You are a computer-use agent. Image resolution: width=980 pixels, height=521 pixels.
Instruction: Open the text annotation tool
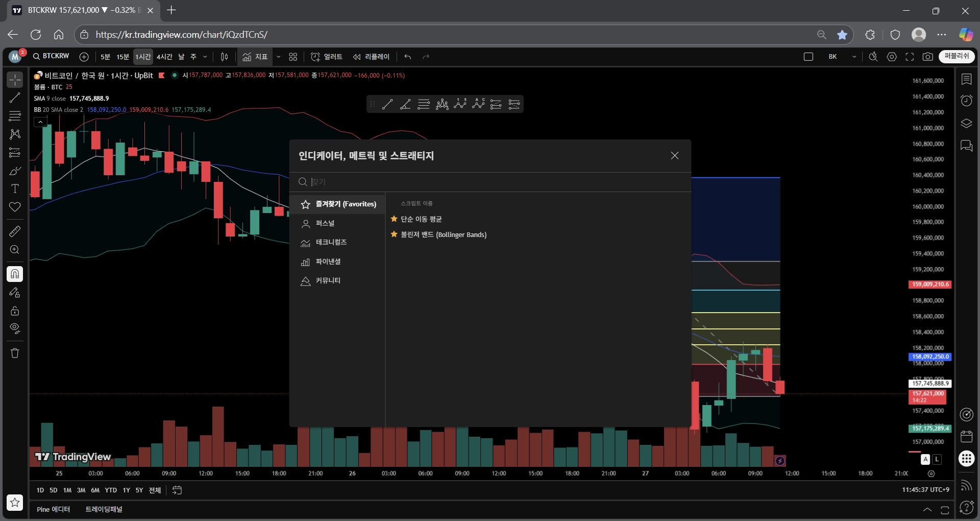[x=15, y=188]
